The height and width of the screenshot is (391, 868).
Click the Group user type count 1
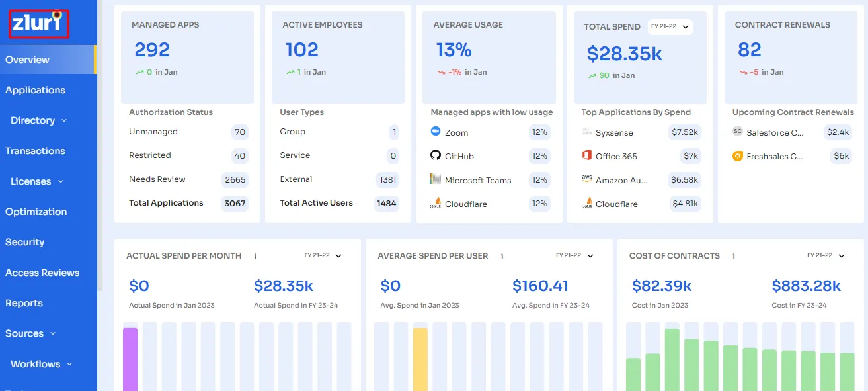click(395, 132)
